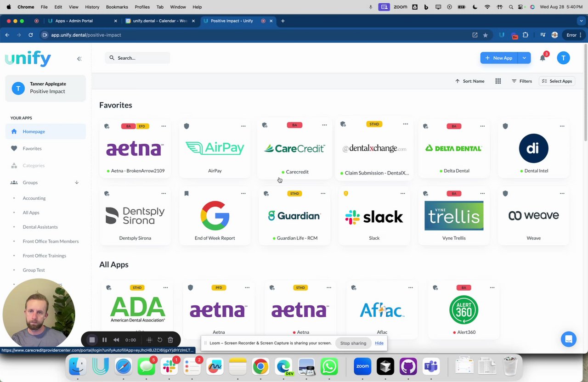The height and width of the screenshot is (382, 588).
Task: Open Finder from the Dock
Action: (77, 366)
